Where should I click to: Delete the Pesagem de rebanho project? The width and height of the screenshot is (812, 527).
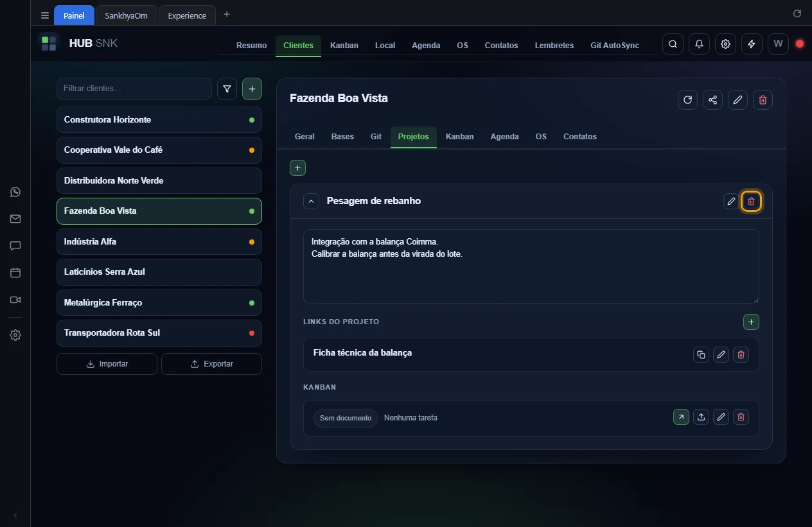(751, 201)
